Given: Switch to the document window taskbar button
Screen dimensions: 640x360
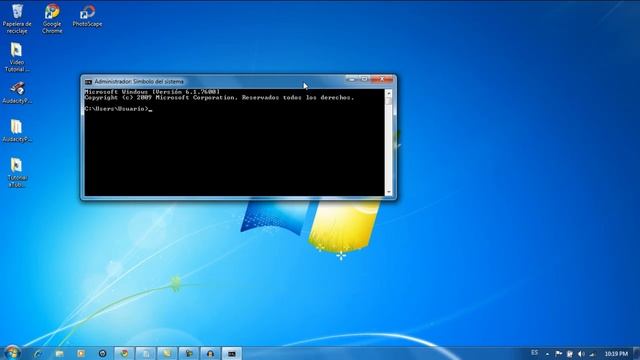Looking at the screenshot, I should pos(146,353).
